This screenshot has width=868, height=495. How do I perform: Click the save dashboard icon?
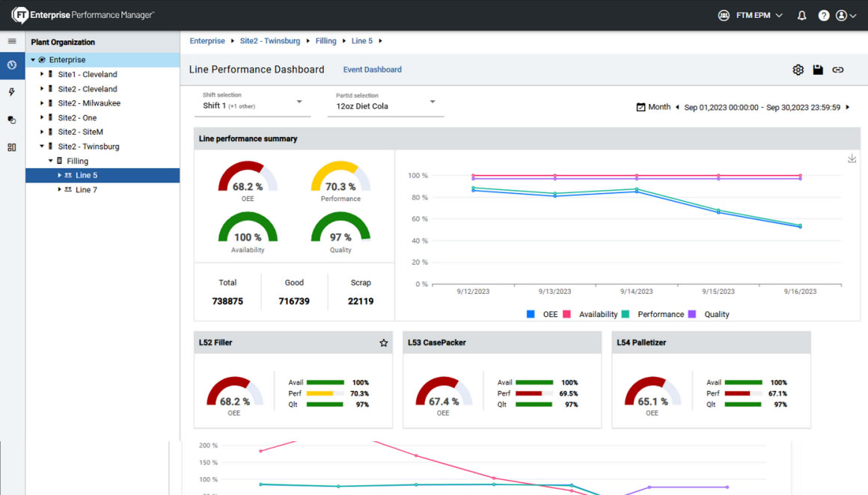pyautogui.click(x=818, y=70)
